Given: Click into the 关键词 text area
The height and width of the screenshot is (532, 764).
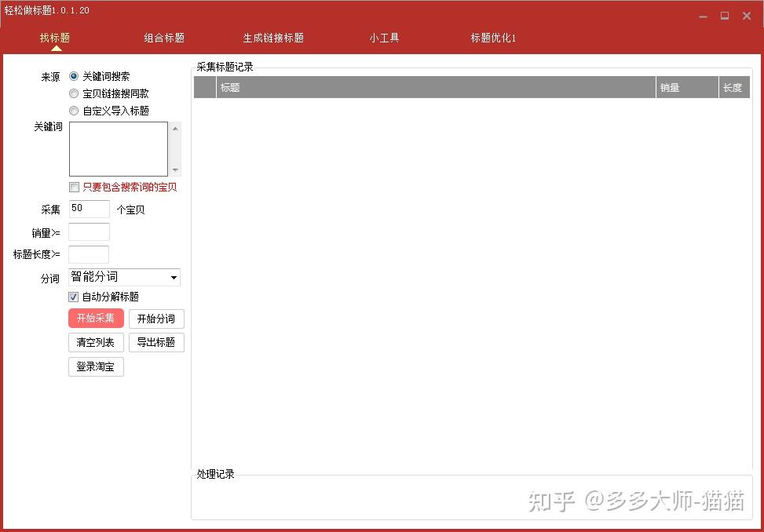Looking at the screenshot, I should tap(118, 148).
